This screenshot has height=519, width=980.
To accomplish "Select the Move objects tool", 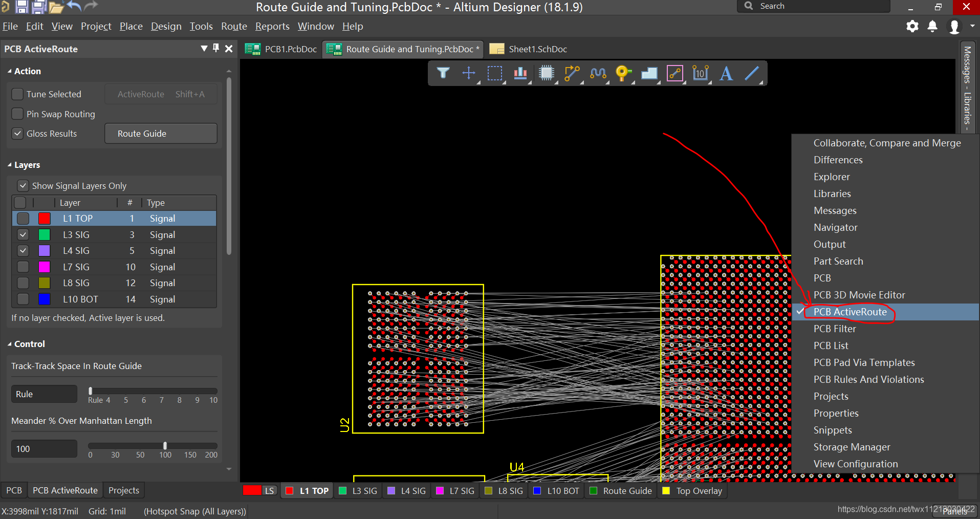I will (468, 73).
